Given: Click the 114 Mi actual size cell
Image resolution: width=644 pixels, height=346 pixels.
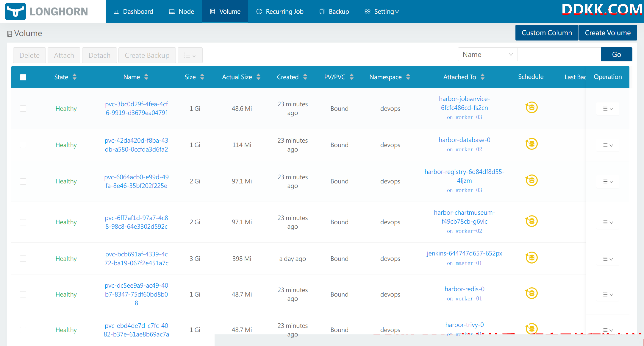Looking at the screenshot, I should tap(242, 145).
